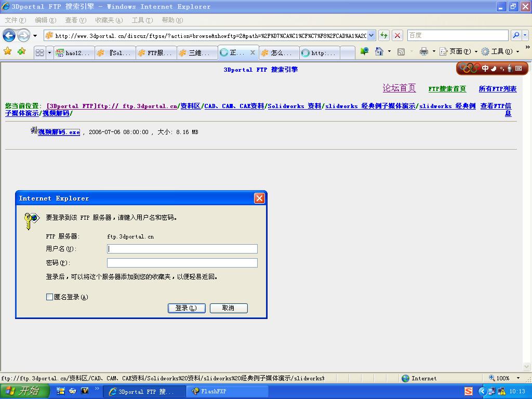Open the search provider dropdown
The image size is (532, 399).
(x=525, y=35)
